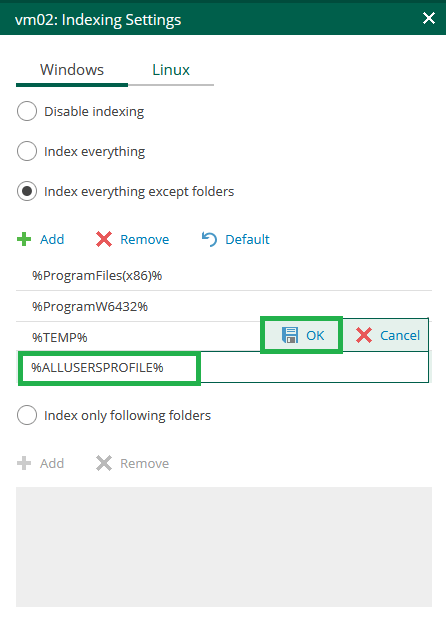The image size is (446, 620).
Task: Click the grayed-out plus Add icon
Action: [x=24, y=463]
